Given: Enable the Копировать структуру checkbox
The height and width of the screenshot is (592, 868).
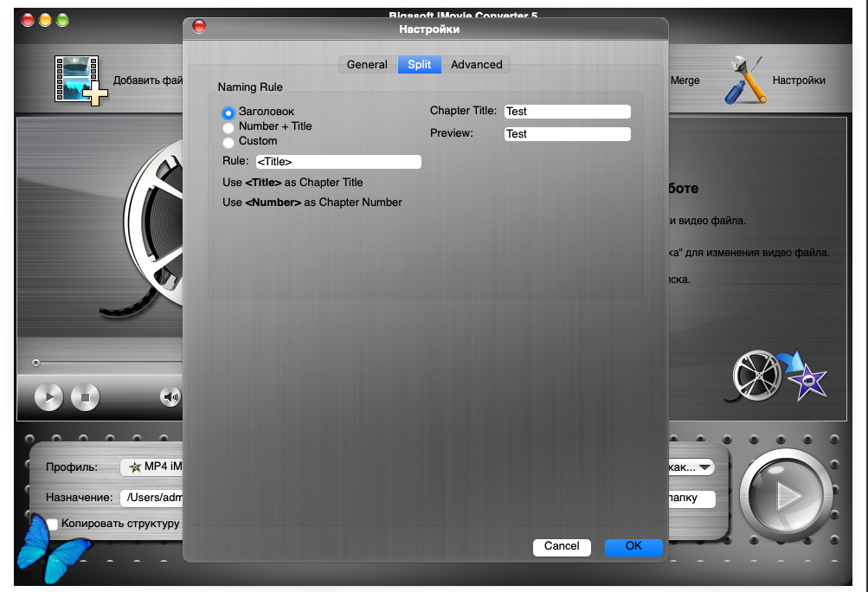Looking at the screenshot, I should pos(53,524).
